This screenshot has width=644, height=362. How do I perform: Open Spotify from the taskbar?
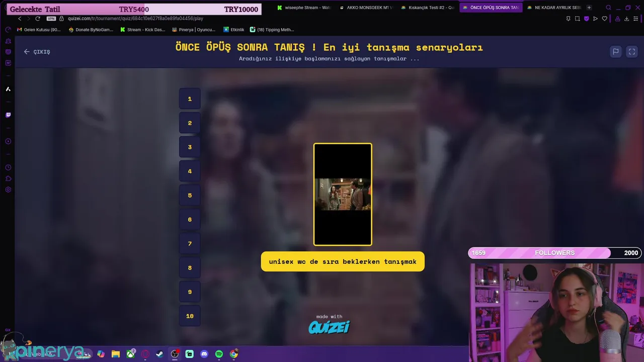[x=219, y=354]
